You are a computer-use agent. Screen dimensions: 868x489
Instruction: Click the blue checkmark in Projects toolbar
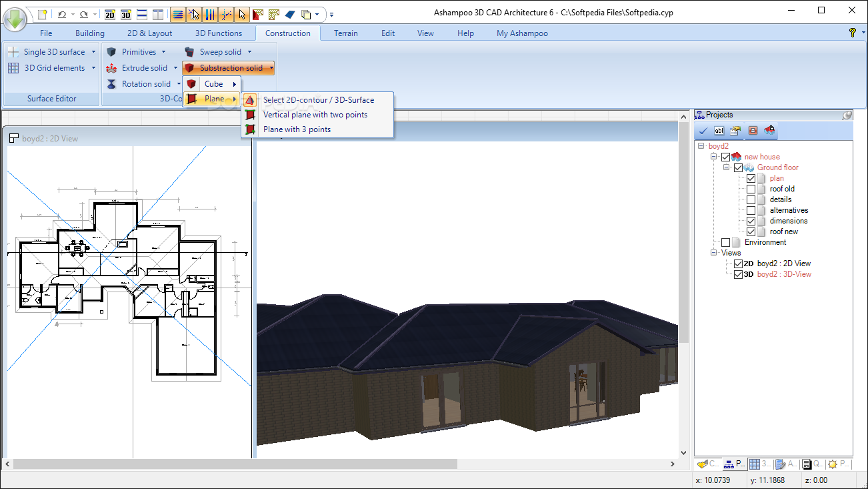[703, 130]
